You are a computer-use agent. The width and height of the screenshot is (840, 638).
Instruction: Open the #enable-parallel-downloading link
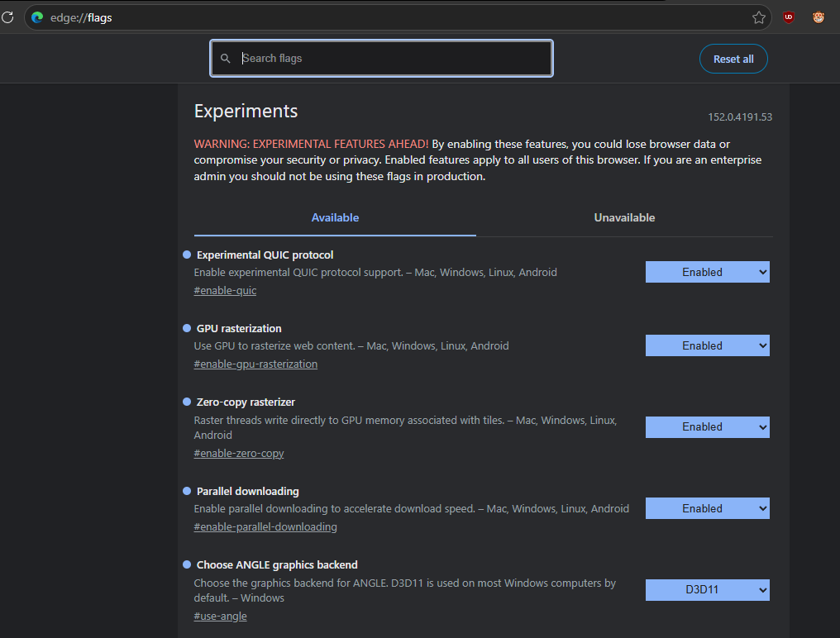pyautogui.click(x=265, y=526)
